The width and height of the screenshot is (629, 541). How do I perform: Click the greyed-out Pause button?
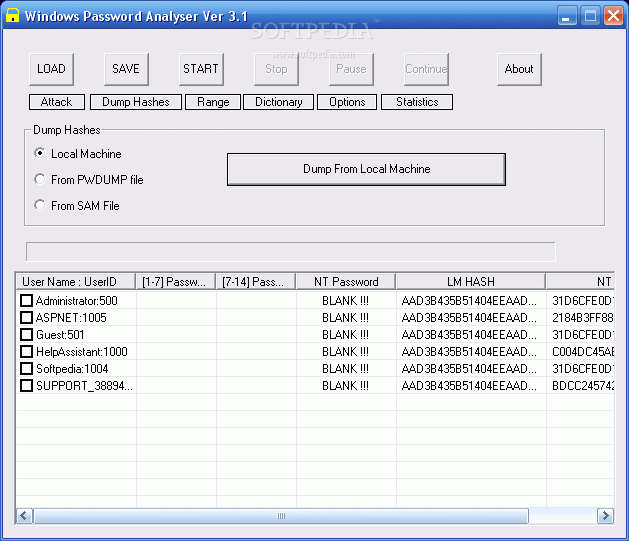tap(351, 69)
